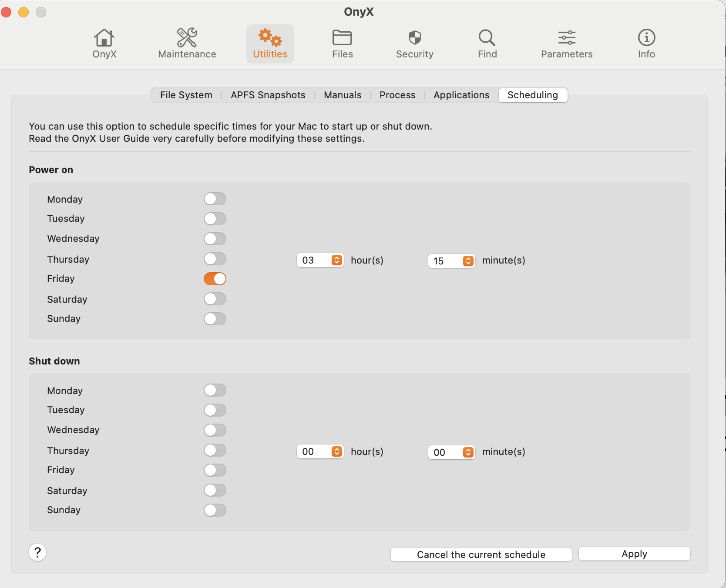The image size is (726, 588).
Task: Open the Applications tab
Action: coord(461,95)
